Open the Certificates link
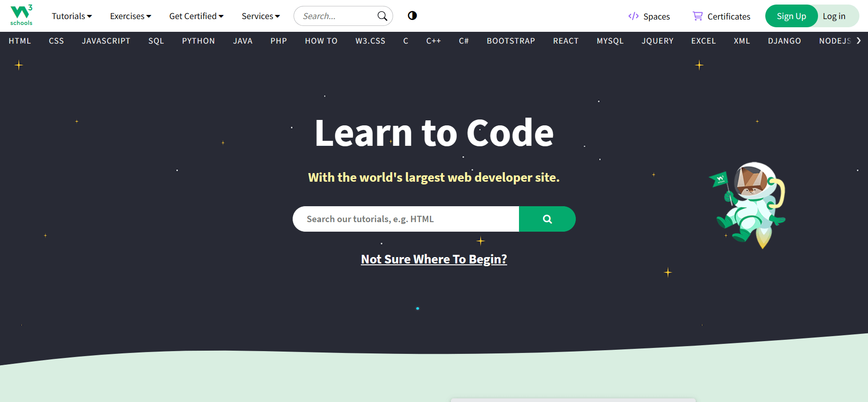Viewport: 868px width, 402px height. [x=721, y=16]
